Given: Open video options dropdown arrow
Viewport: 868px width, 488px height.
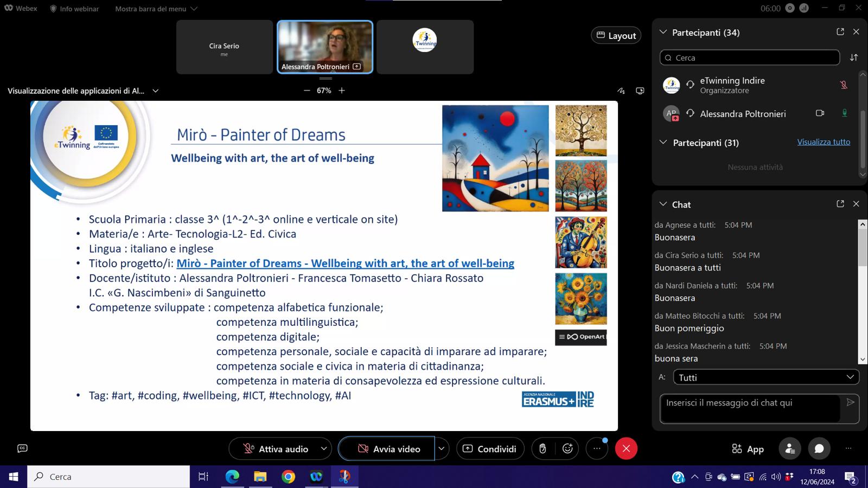Looking at the screenshot, I should (x=442, y=449).
